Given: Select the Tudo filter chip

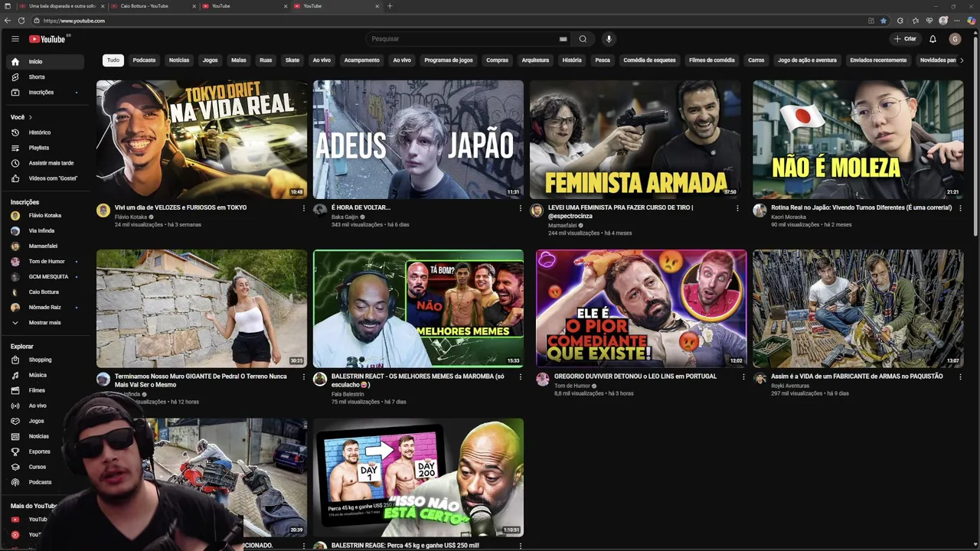Looking at the screenshot, I should [113, 60].
